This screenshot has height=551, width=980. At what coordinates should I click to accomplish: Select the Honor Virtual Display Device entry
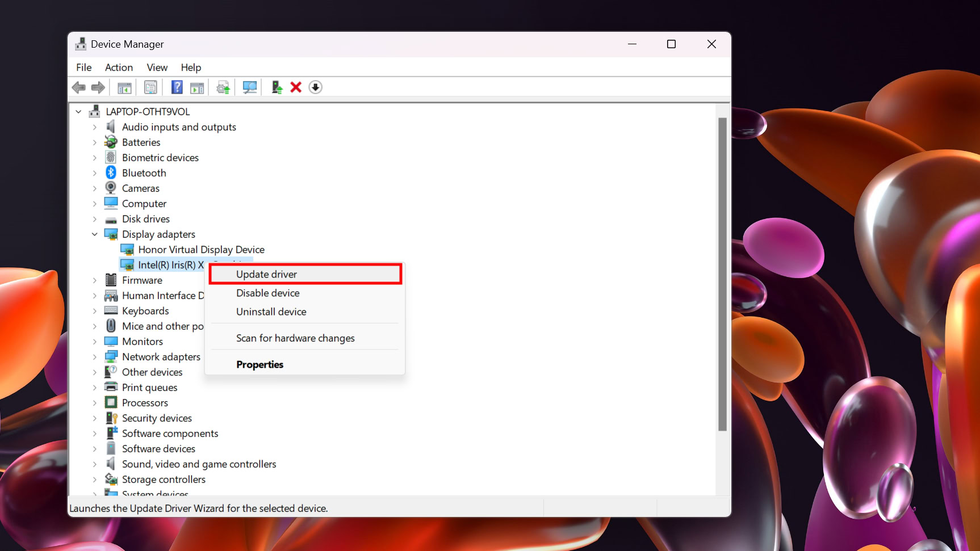point(201,250)
